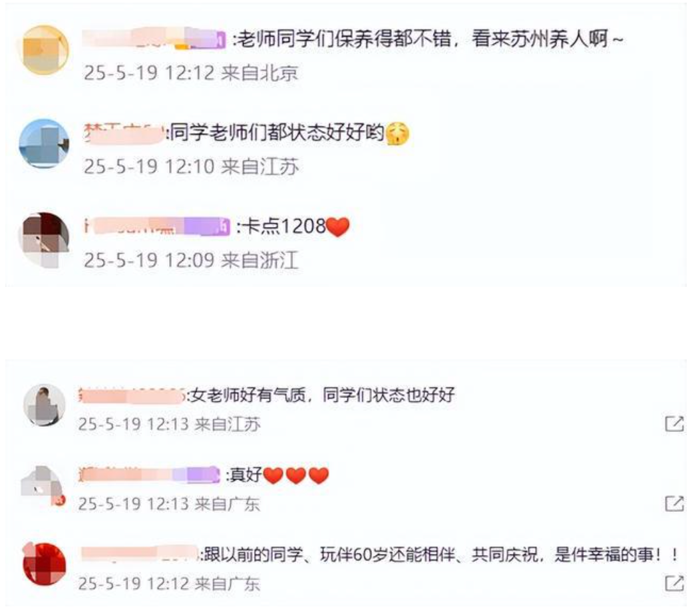The height and width of the screenshot is (607, 700).
Task: Open avatar next to the 真好 comment
Action: tap(43, 485)
